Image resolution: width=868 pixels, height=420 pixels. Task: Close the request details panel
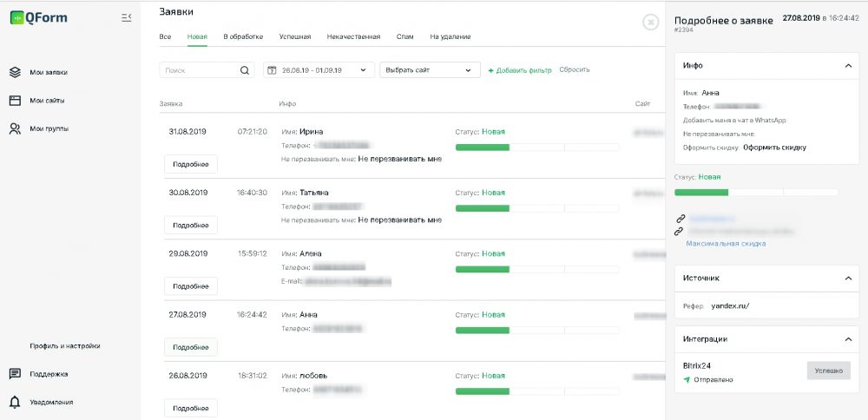tap(651, 22)
